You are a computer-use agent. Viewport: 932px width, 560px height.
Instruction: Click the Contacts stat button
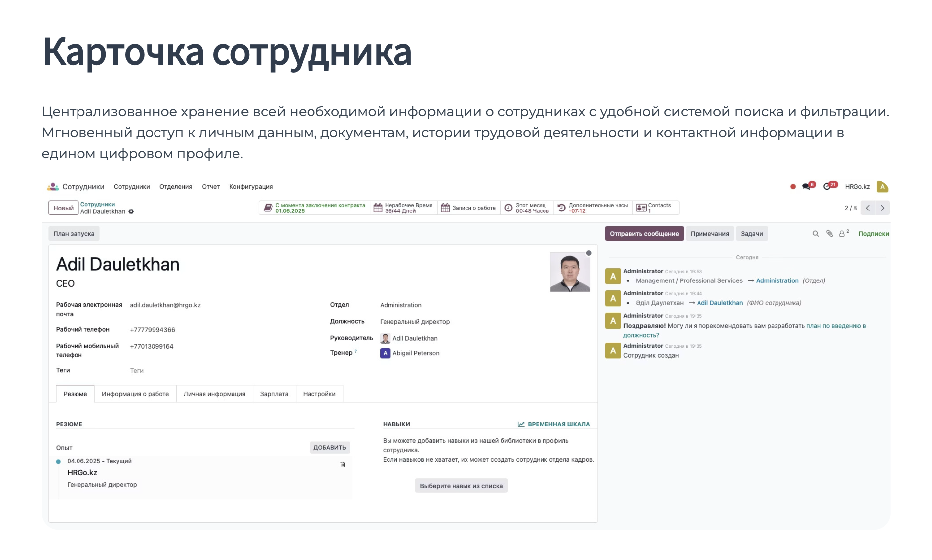click(x=656, y=208)
